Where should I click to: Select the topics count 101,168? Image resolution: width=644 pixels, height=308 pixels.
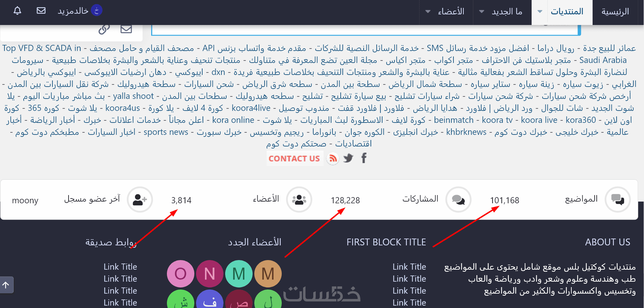[505, 200]
